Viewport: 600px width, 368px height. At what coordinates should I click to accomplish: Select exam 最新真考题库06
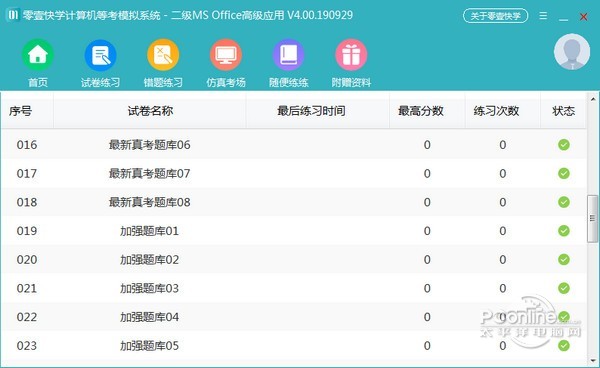click(150, 145)
